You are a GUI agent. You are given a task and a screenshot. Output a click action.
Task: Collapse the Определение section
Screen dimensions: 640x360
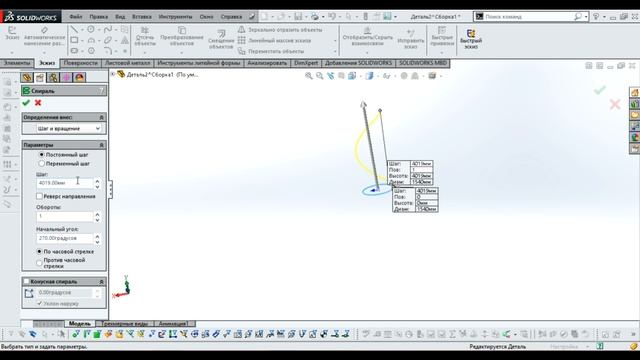tap(102, 117)
